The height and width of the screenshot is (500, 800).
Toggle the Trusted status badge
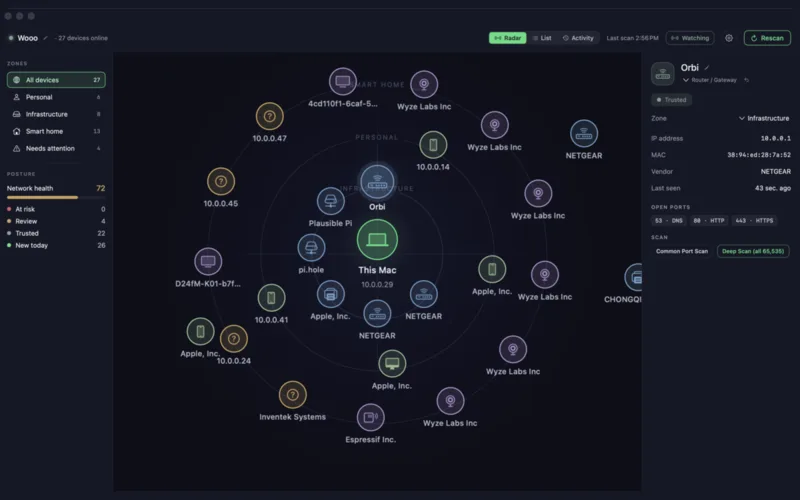[671, 99]
